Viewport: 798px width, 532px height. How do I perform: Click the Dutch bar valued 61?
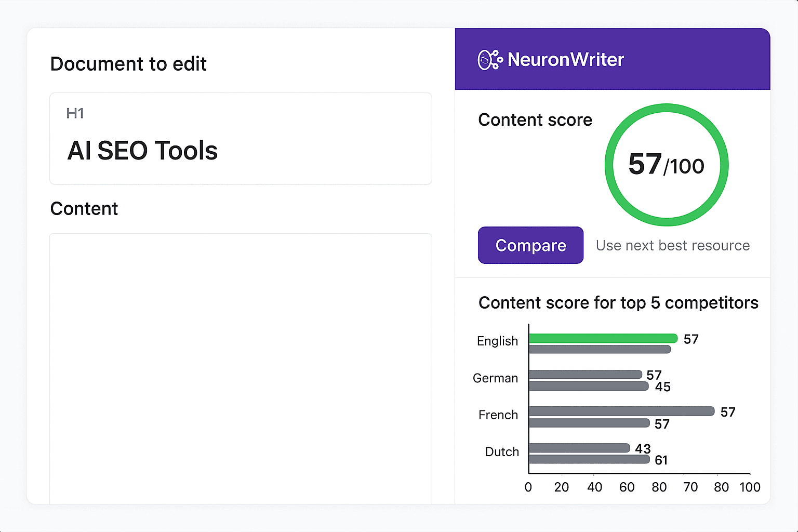[x=589, y=459]
